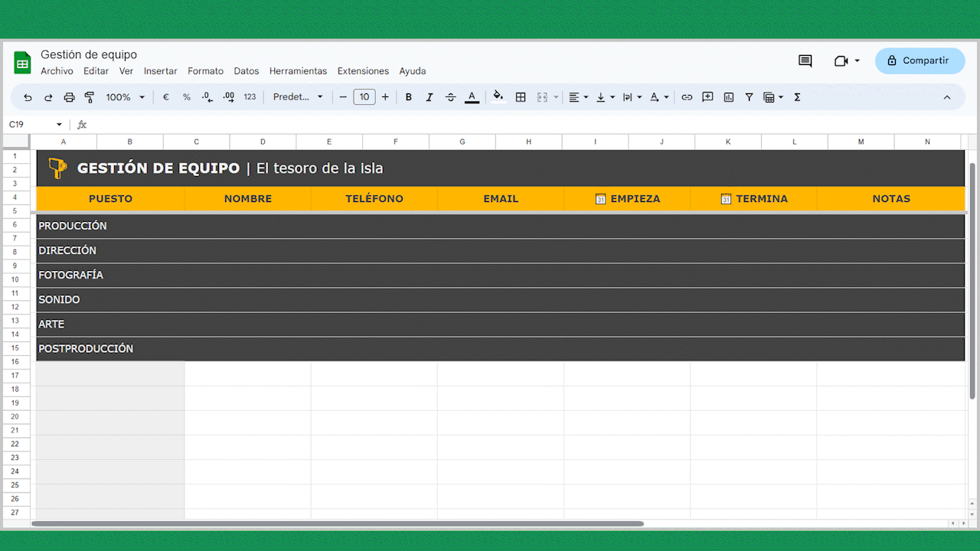Select the POSTPRODUCCIÓN section row
This screenshot has height=551, width=980.
pyautogui.click(x=500, y=348)
